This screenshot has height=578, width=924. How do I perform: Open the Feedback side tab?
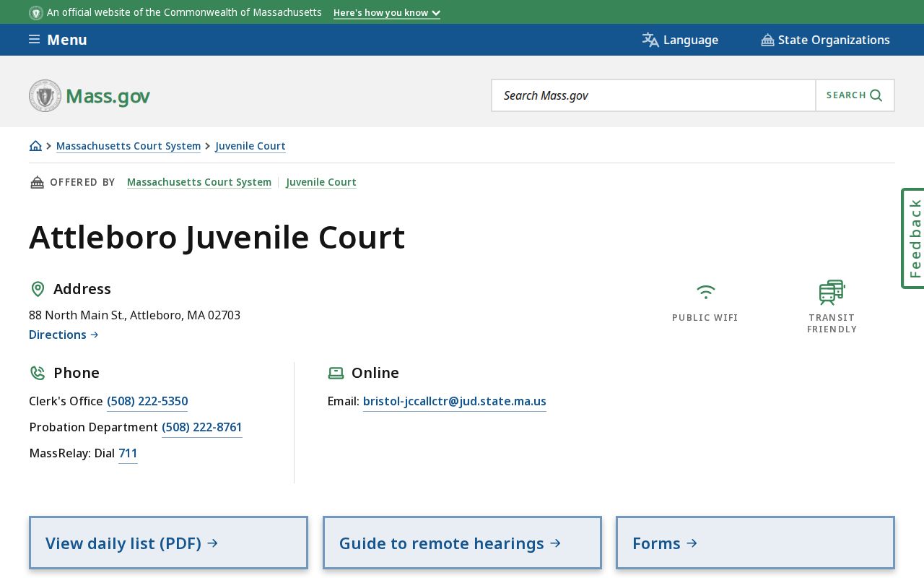pos(913,238)
